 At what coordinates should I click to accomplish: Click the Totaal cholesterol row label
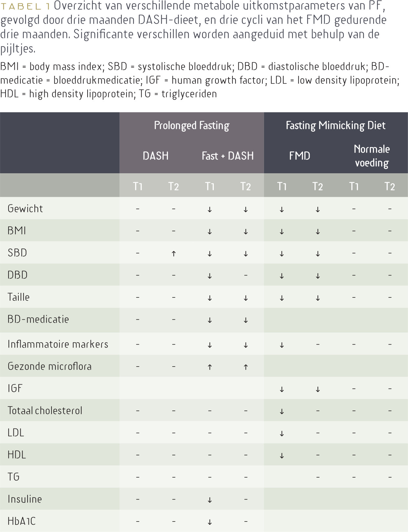click(45, 411)
